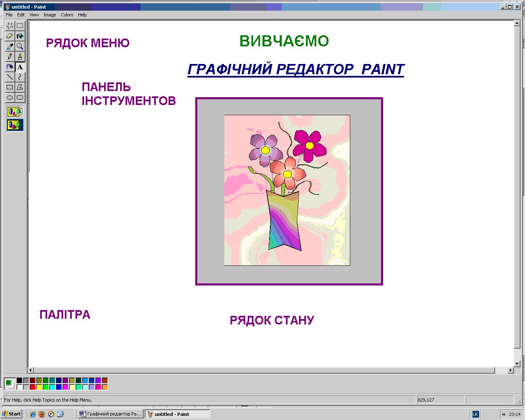
Task: Choose the Curve tool
Action: point(20,77)
